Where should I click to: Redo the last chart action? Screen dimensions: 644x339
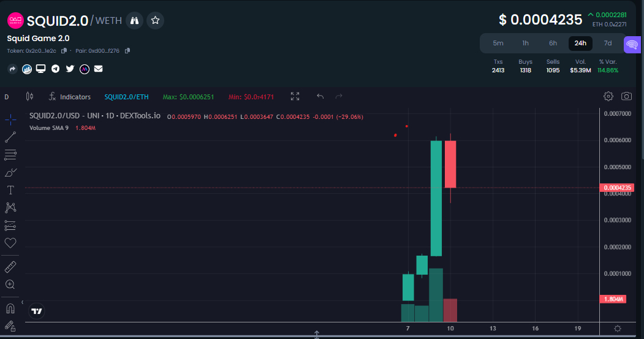(x=339, y=97)
